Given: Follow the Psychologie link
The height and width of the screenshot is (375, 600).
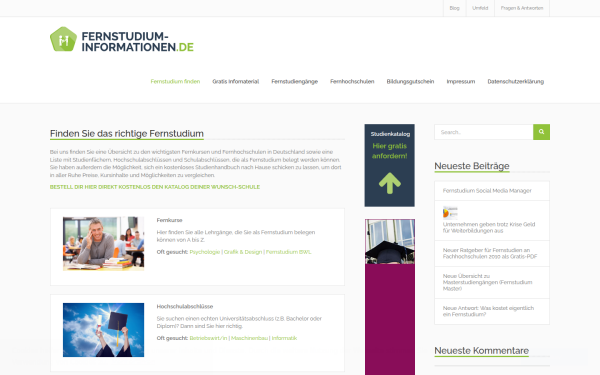Looking at the screenshot, I should pos(205,252).
